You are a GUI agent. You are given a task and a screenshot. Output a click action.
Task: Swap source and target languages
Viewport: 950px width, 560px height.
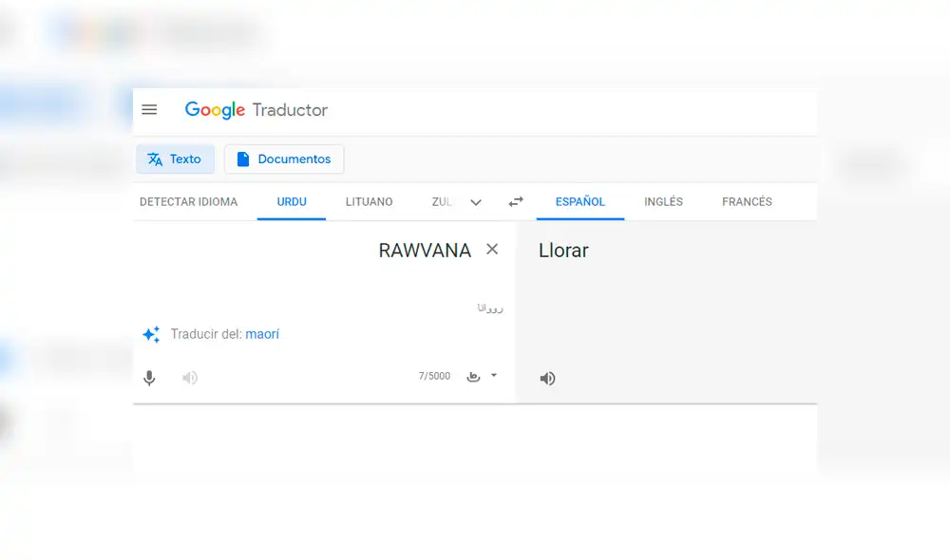point(515,201)
